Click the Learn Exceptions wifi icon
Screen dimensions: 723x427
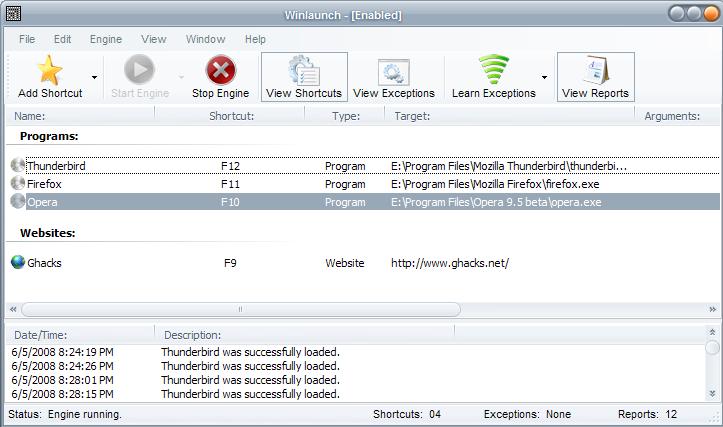click(493, 69)
